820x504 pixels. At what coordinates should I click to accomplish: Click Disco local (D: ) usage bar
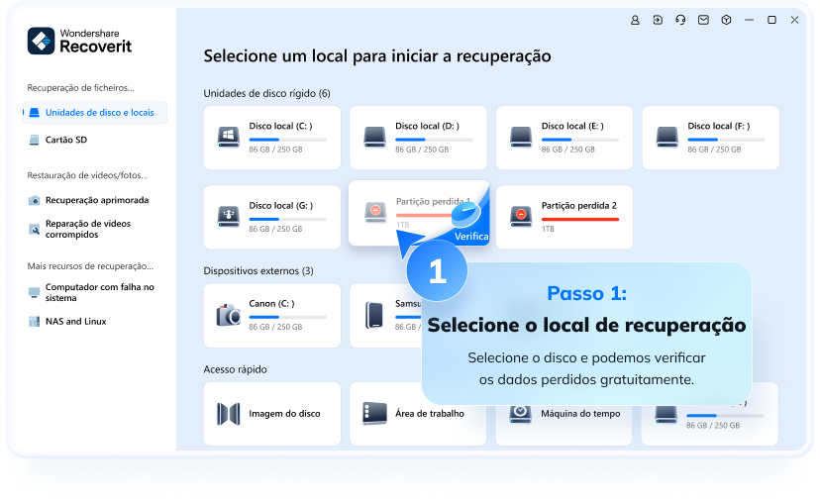[434, 140]
